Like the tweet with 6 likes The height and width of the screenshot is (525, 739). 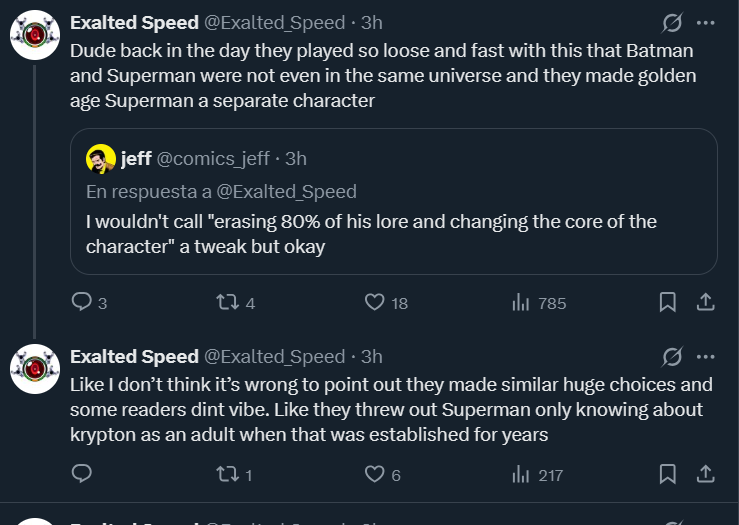(375, 475)
